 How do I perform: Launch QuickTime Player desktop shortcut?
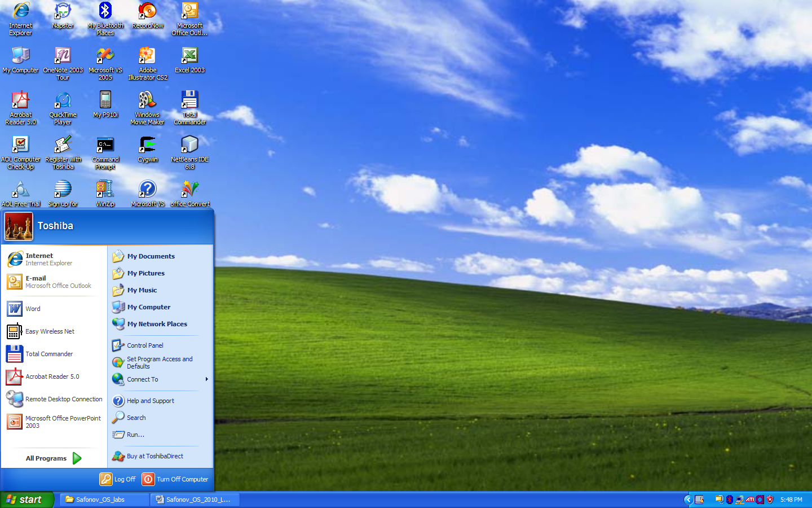[63, 107]
